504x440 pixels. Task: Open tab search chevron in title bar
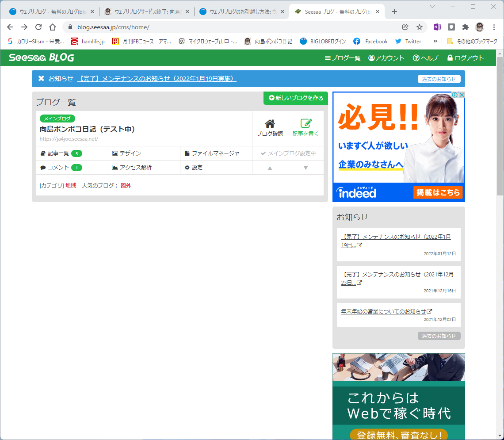pyautogui.click(x=432, y=7)
